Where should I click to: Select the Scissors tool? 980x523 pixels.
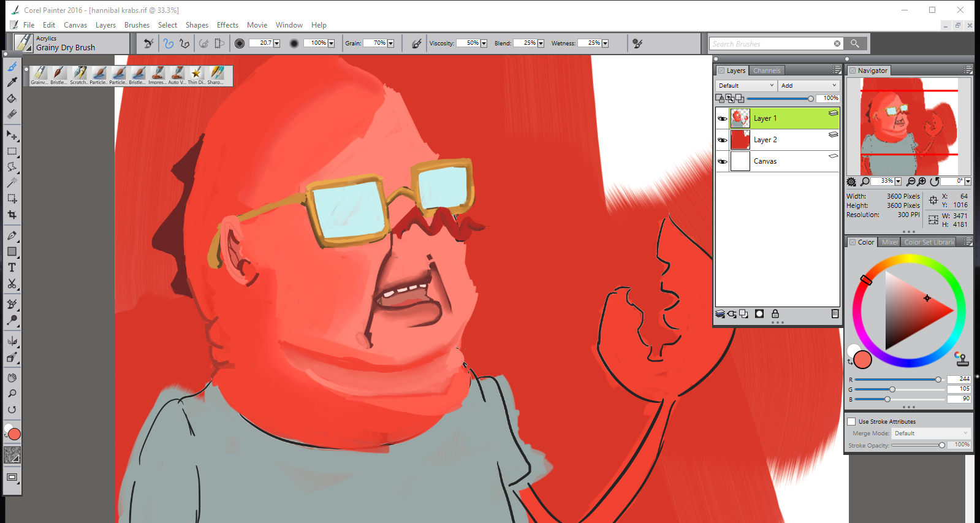pyautogui.click(x=12, y=283)
